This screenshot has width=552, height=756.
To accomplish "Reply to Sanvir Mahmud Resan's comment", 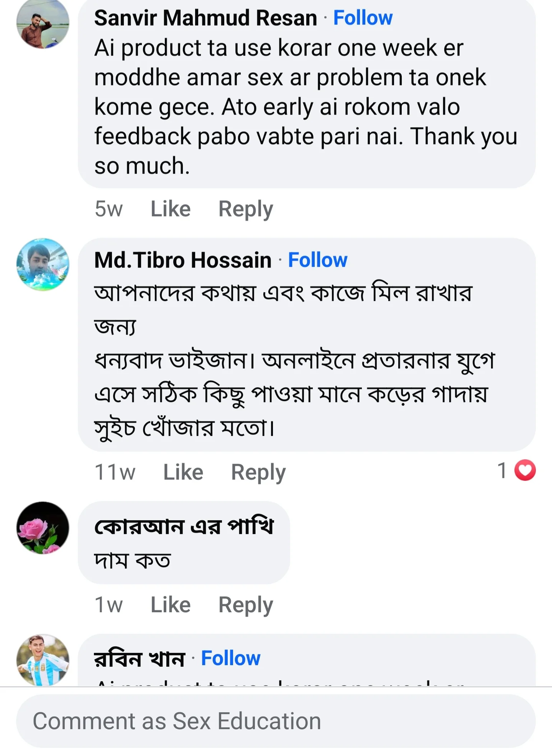I will [x=247, y=208].
